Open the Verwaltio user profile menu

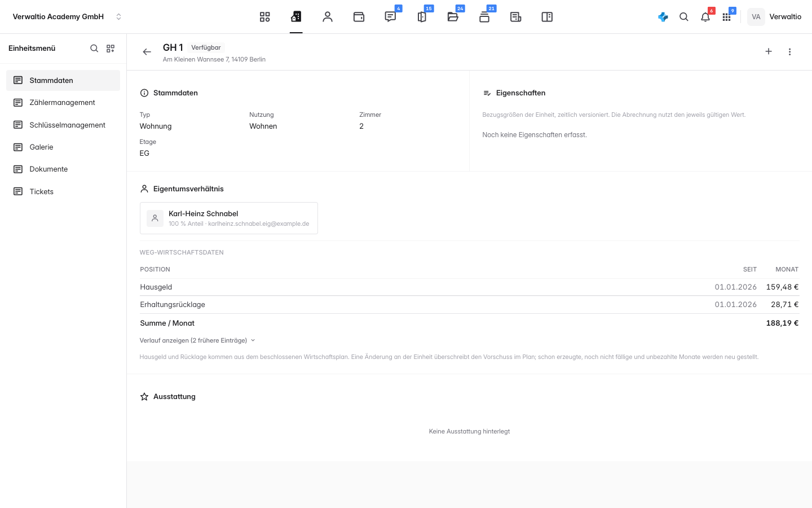click(x=774, y=17)
